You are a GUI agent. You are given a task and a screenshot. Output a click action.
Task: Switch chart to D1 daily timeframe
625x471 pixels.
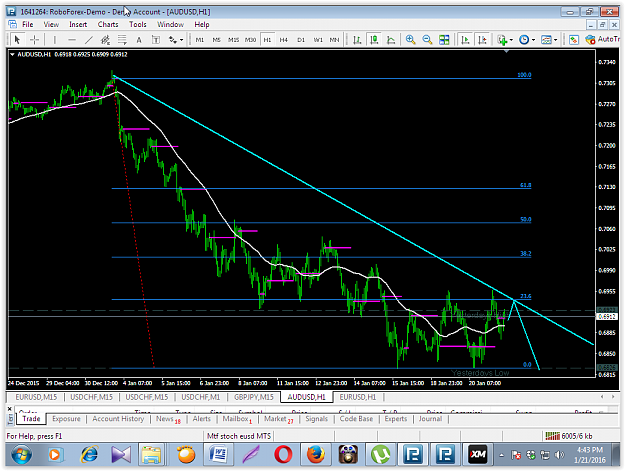[x=301, y=39]
